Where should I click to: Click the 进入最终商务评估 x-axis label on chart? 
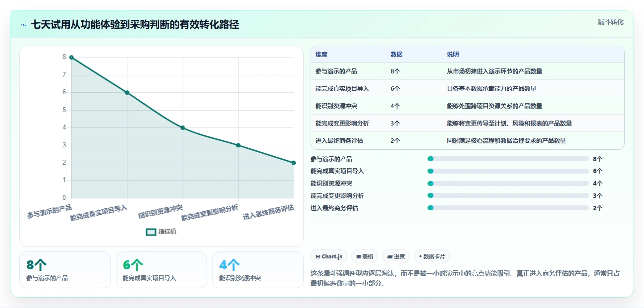tap(268, 212)
